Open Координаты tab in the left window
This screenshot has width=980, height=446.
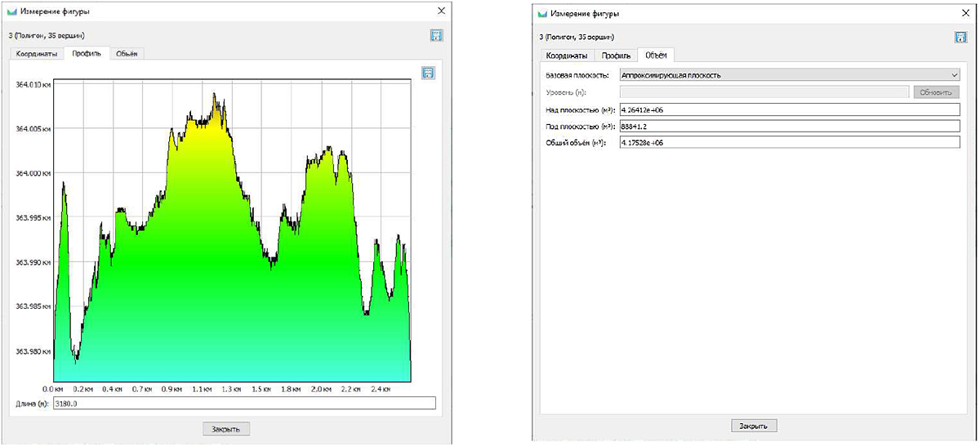point(38,54)
